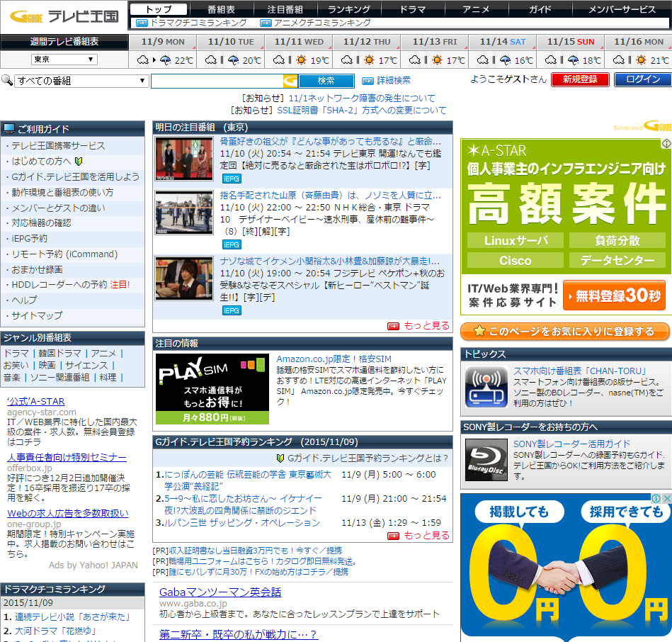This screenshot has width=672, height=642.
Task: Click arrow icon beside ドラマクチコミランキング
Action: [142, 23]
